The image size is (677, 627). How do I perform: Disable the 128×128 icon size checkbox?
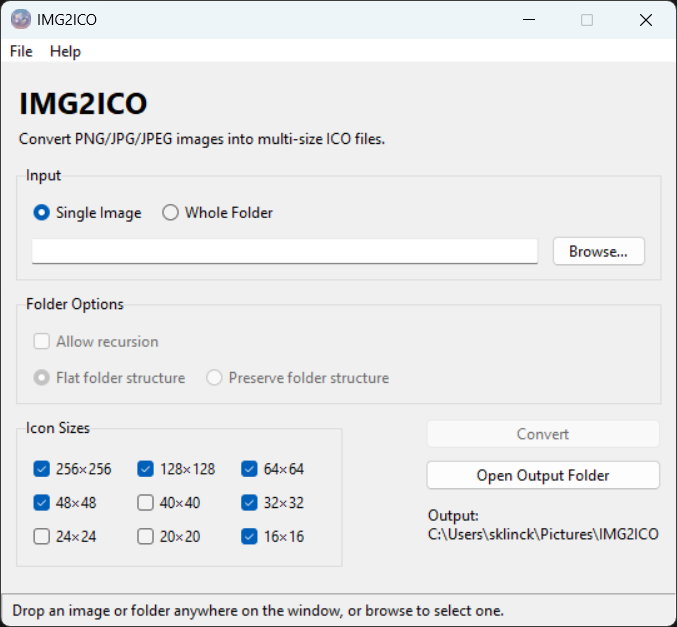click(146, 469)
